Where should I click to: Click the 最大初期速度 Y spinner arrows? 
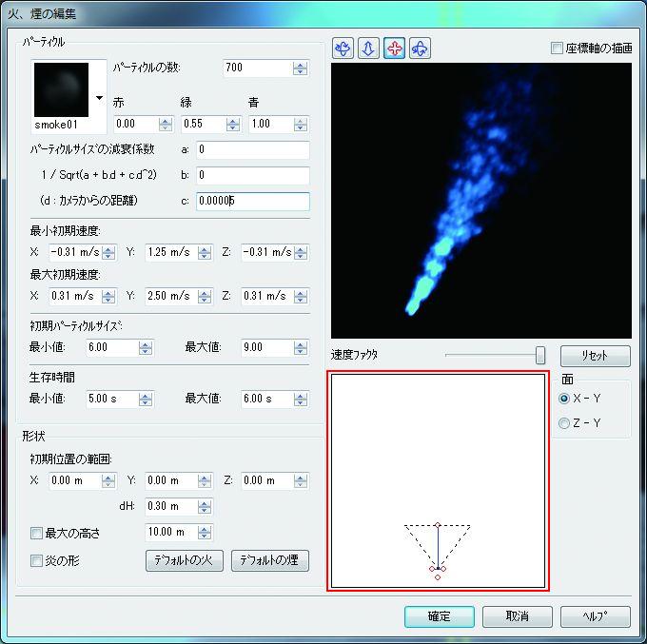205,296
